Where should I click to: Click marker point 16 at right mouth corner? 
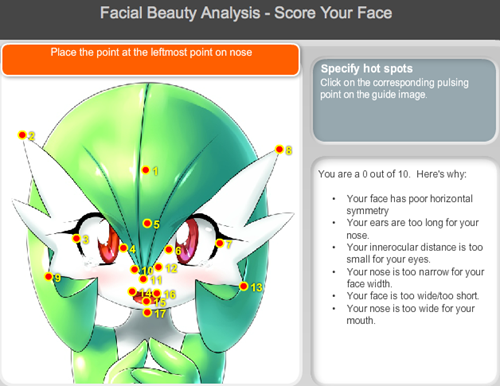click(x=157, y=293)
